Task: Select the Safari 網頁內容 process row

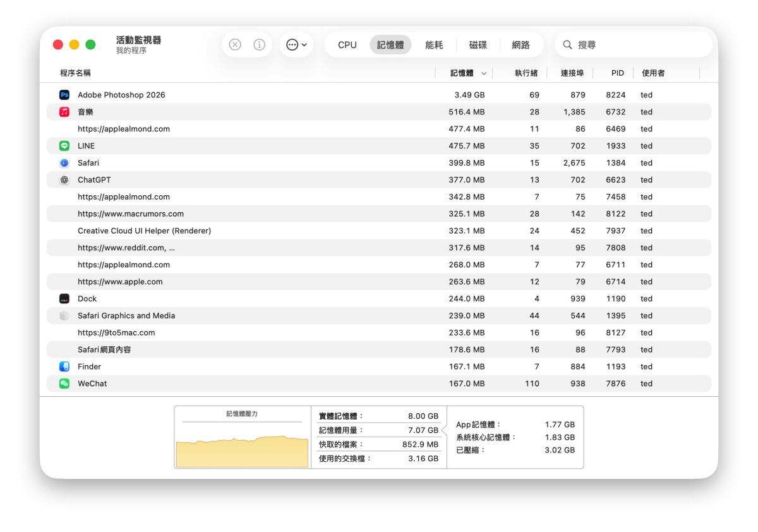Action: coord(379,349)
